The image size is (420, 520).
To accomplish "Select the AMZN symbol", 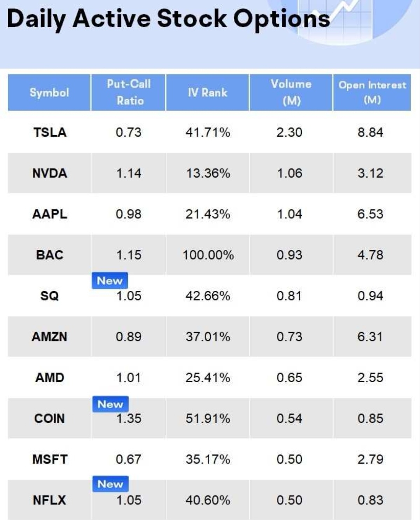I will pos(50,337).
